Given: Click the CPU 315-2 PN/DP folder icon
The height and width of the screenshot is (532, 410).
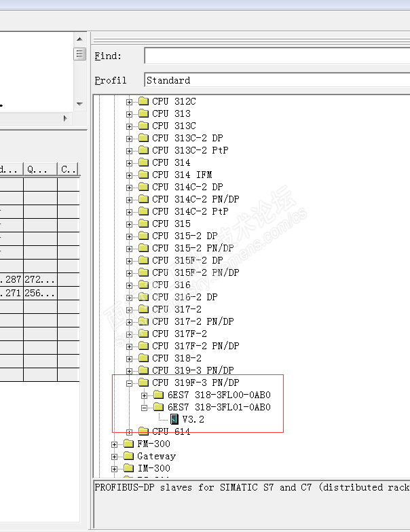Looking at the screenshot, I should coord(144,248).
